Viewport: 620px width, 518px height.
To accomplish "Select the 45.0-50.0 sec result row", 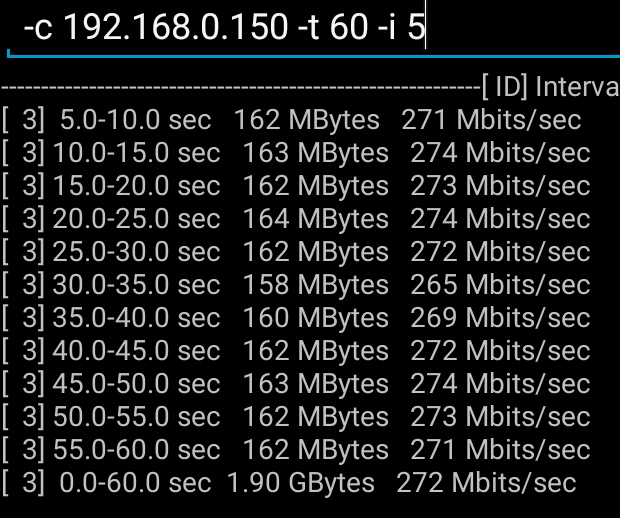I will click(x=296, y=384).
